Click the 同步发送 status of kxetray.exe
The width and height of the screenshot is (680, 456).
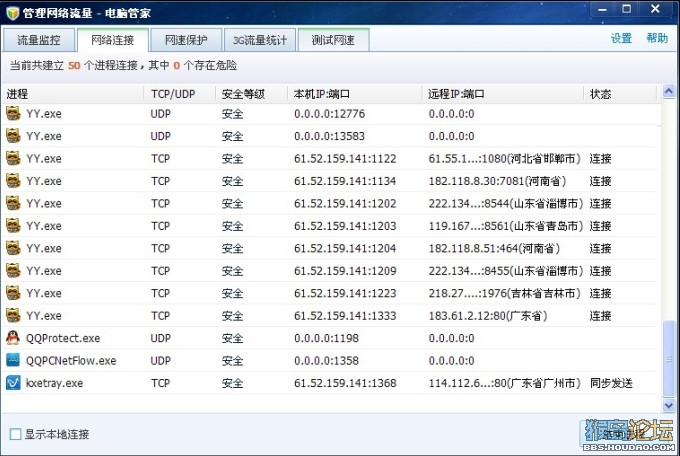pos(611,383)
